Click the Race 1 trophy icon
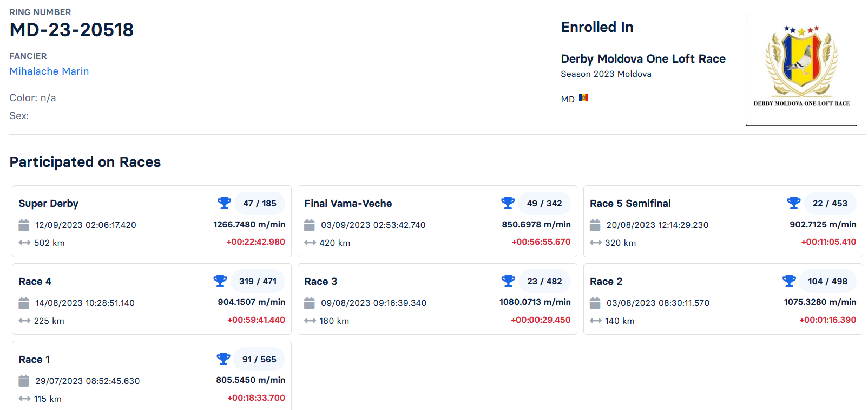This screenshot has width=868, height=410. tap(223, 359)
